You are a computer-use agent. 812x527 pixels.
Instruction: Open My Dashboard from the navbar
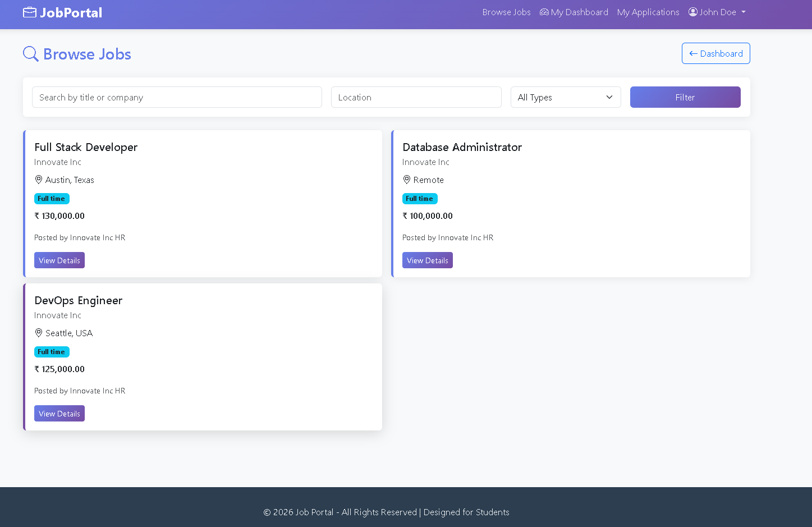(x=574, y=12)
